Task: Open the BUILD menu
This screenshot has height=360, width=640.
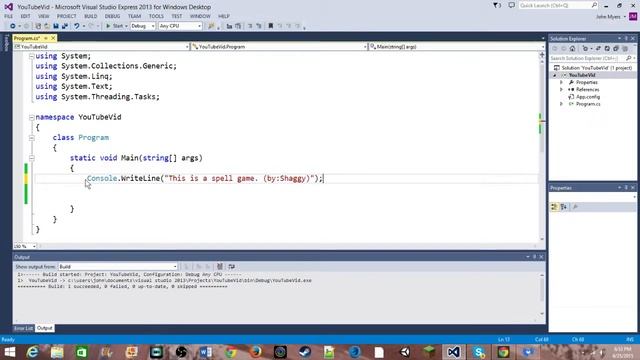Action: (x=91, y=16)
